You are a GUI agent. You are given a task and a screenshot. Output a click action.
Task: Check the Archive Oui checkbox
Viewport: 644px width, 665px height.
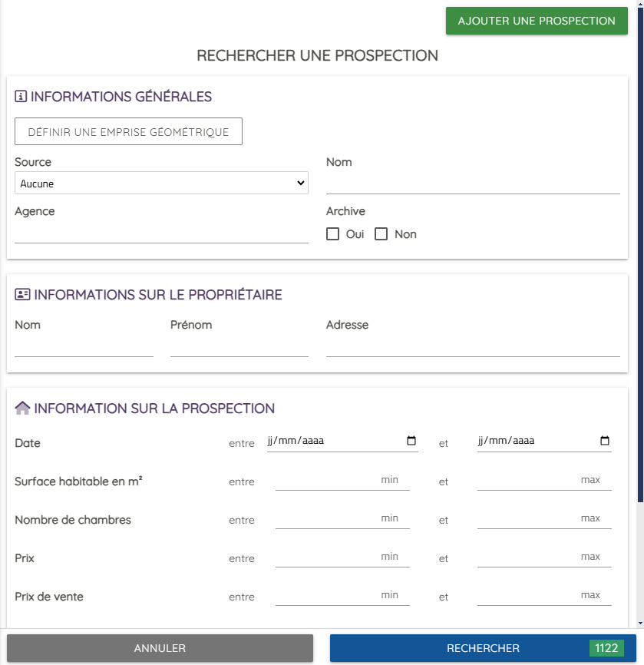tap(333, 234)
